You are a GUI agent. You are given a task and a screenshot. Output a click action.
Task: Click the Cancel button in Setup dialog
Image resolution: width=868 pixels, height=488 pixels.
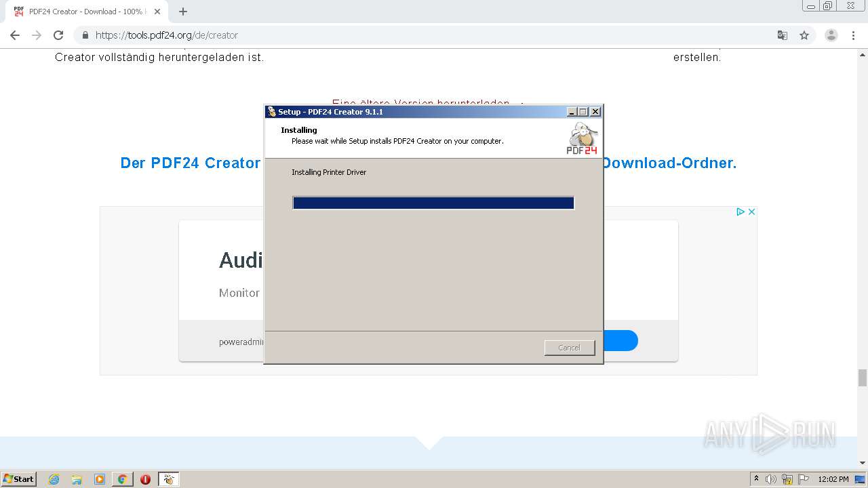(x=570, y=348)
